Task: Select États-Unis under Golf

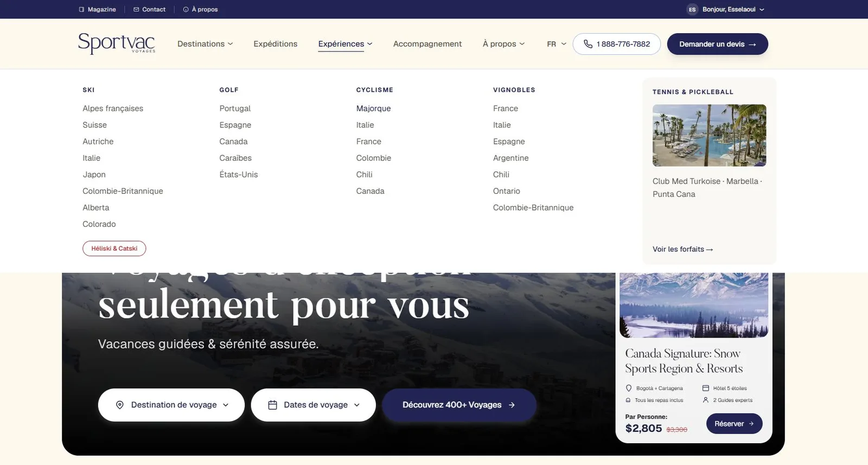Action: pos(239,175)
